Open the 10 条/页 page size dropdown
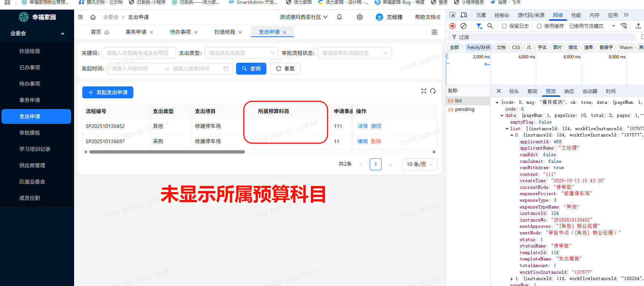644x286 pixels. click(419, 164)
